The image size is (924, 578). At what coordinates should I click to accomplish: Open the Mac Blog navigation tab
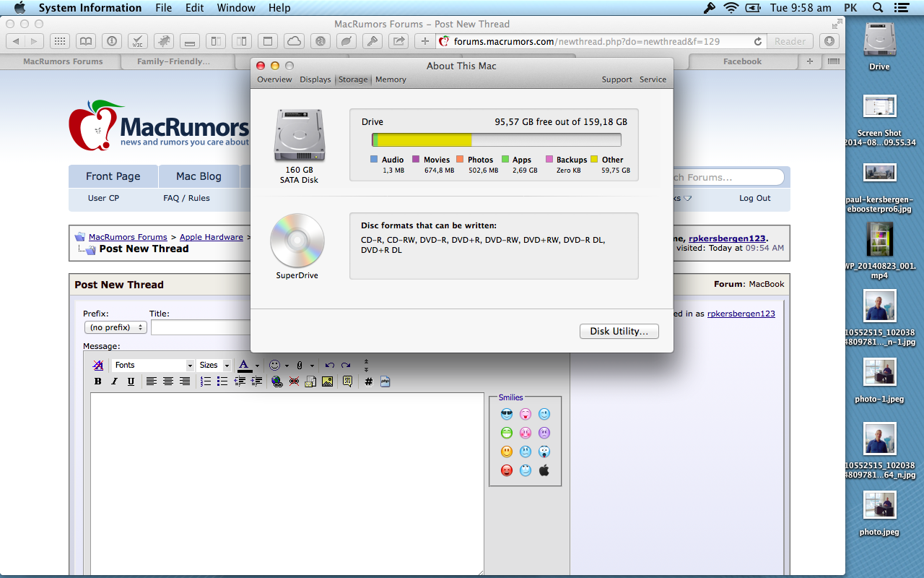tap(199, 176)
